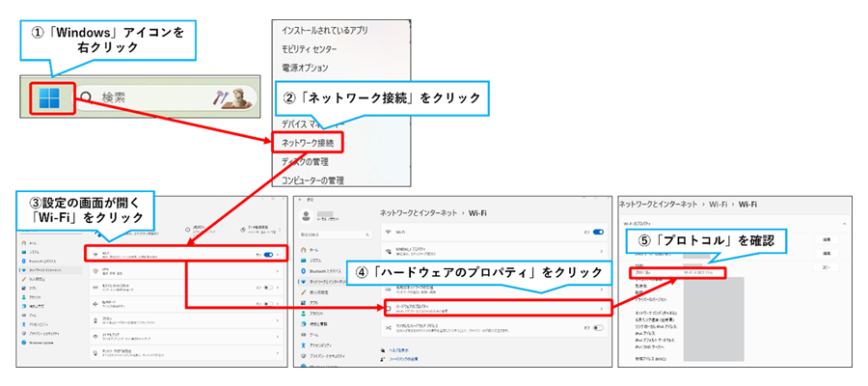
Task: Click the mobile hotspot icon
Action: pyautogui.click(x=95, y=288)
